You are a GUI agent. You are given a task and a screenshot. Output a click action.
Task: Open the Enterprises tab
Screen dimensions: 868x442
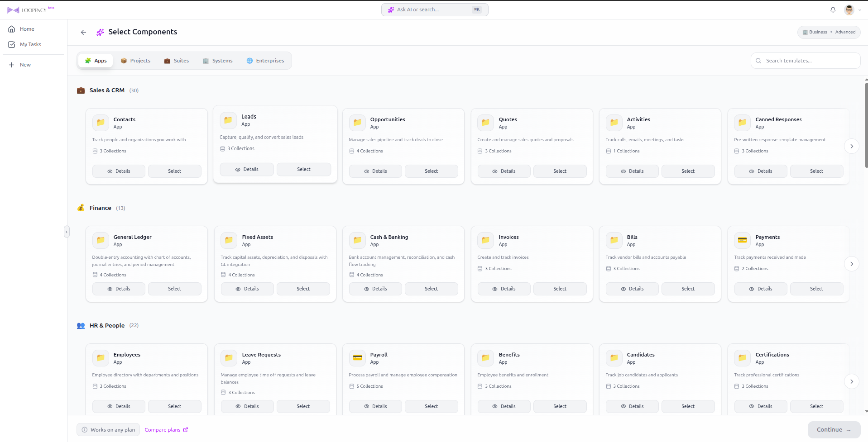(x=265, y=60)
